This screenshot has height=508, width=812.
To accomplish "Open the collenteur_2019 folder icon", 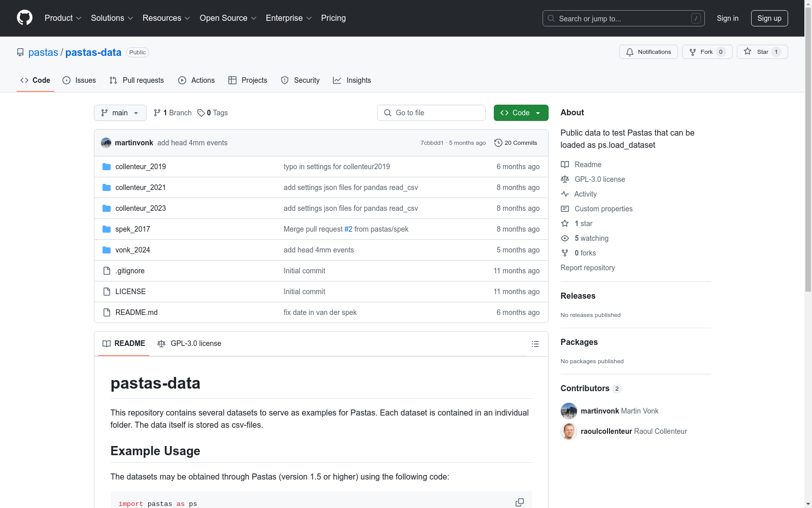I will (107, 167).
